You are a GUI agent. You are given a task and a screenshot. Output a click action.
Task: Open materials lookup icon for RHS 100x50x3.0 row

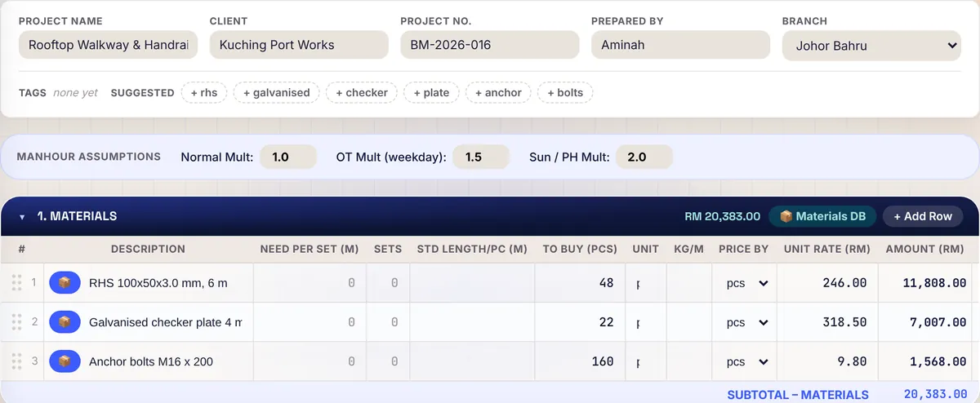(65, 283)
